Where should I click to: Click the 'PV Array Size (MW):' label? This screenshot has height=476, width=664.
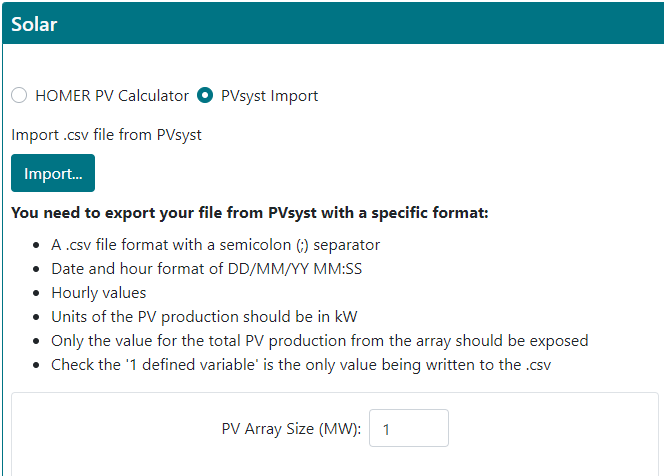291,429
